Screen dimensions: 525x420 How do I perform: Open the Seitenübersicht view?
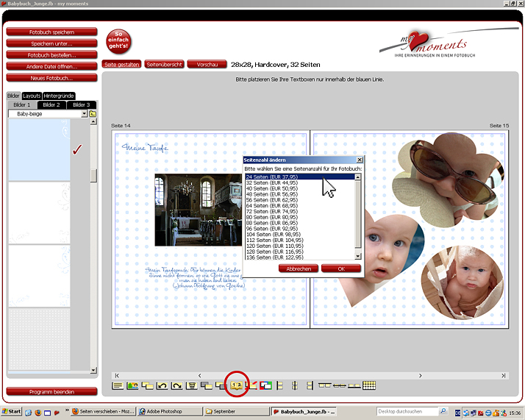coord(164,64)
